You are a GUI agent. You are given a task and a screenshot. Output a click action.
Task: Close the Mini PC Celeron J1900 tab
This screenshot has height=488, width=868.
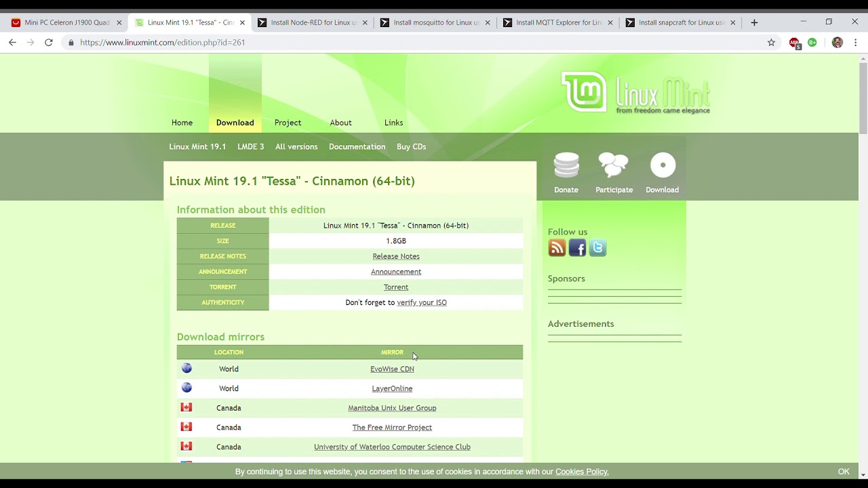(119, 22)
